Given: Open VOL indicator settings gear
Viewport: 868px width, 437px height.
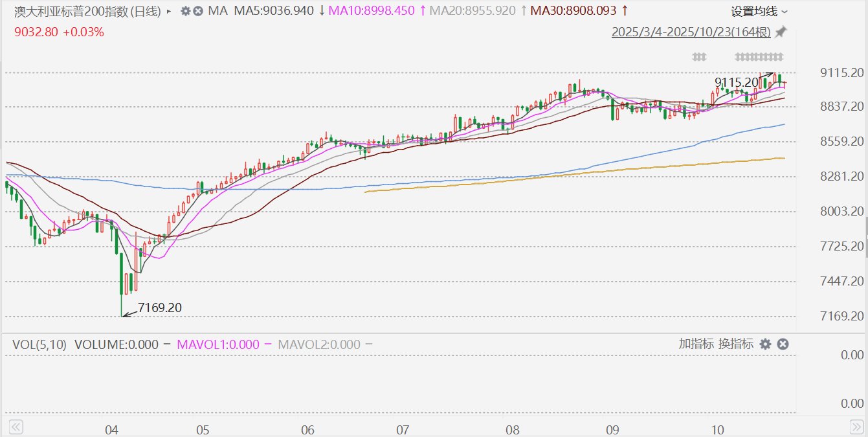Looking at the screenshot, I should 765,344.
